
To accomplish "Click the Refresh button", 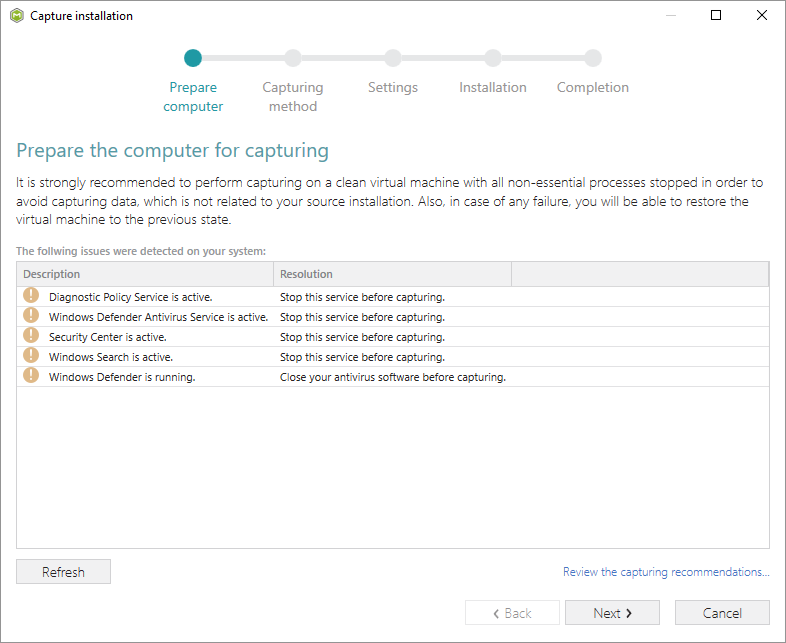I will [63, 572].
